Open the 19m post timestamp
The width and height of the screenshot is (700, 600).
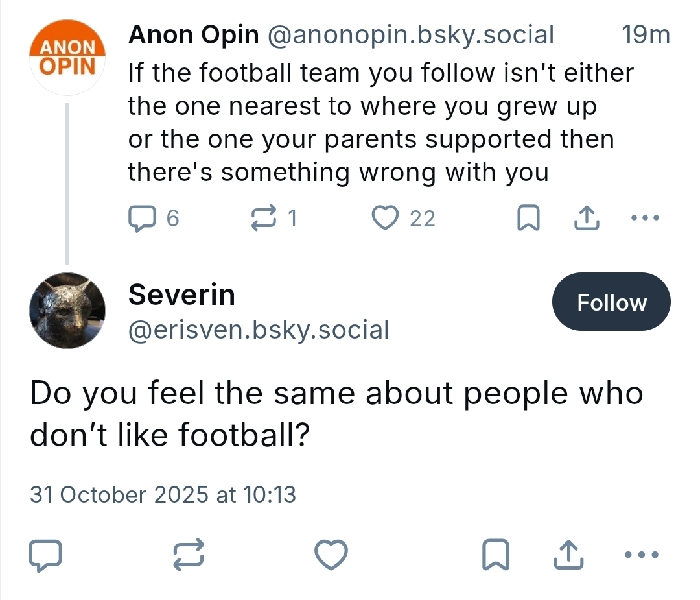coord(645,35)
